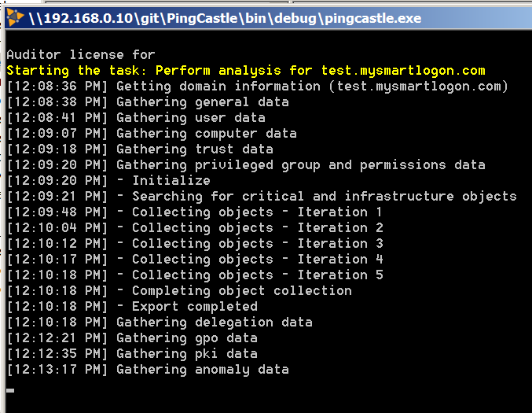532x413 pixels.
Task: Click the 'Collecting objects - Iteration 3' line
Action: coord(195,243)
